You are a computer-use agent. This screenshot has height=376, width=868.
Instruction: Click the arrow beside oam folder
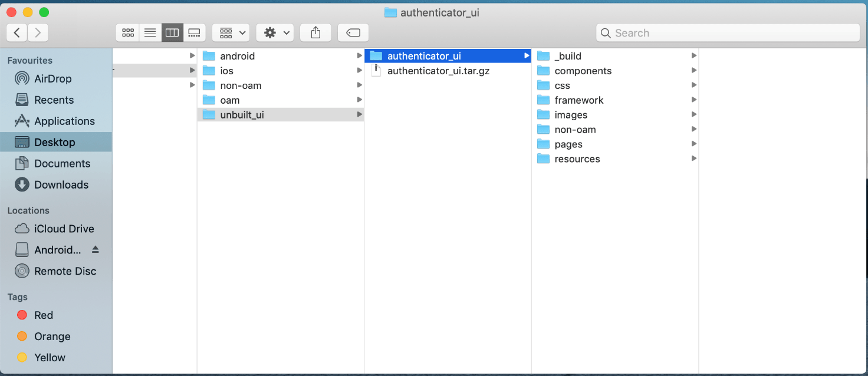pyautogui.click(x=359, y=100)
